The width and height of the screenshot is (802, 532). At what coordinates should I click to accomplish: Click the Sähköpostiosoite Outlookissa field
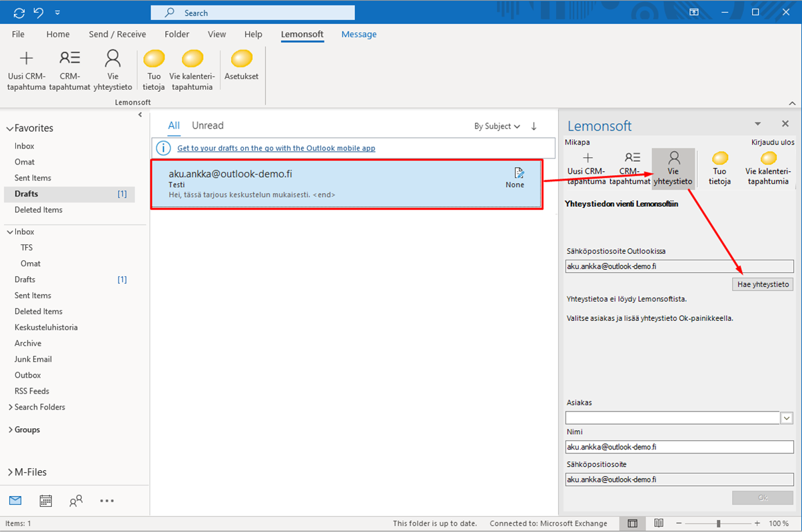pyautogui.click(x=679, y=266)
